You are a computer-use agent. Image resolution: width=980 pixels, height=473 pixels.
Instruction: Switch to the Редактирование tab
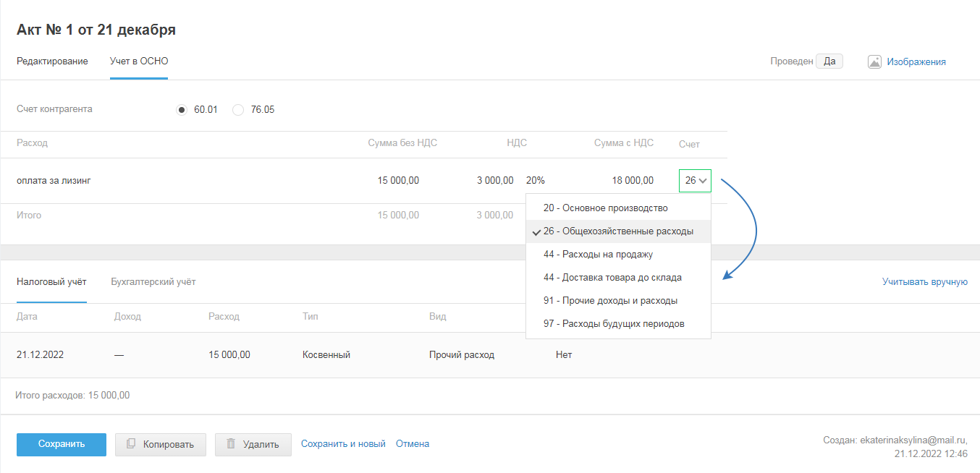(x=52, y=61)
